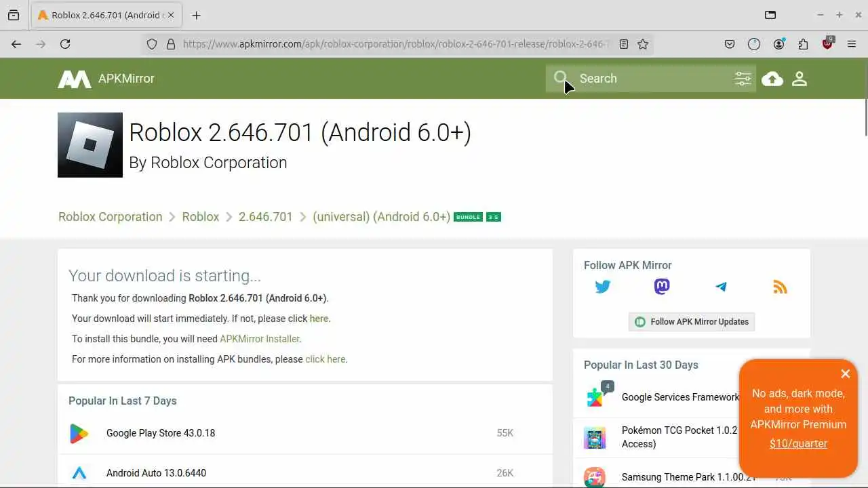The width and height of the screenshot is (868, 488).
Task: Click the forward navigation arrow
Action: 41,44
